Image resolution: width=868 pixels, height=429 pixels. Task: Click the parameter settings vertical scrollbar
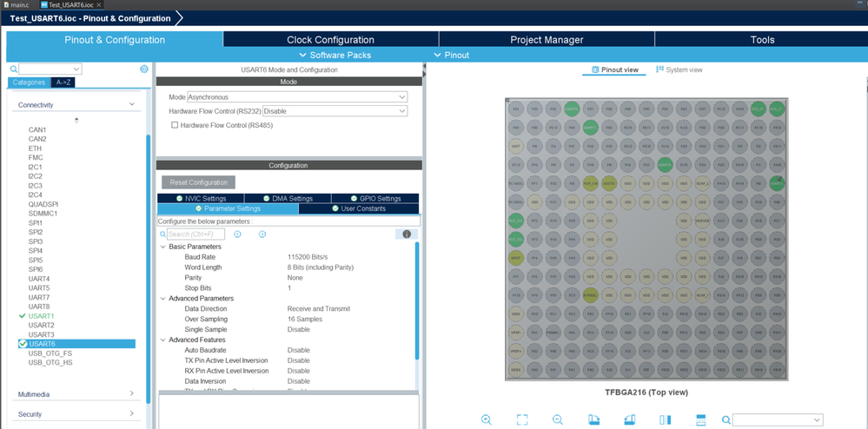point(417,301)
